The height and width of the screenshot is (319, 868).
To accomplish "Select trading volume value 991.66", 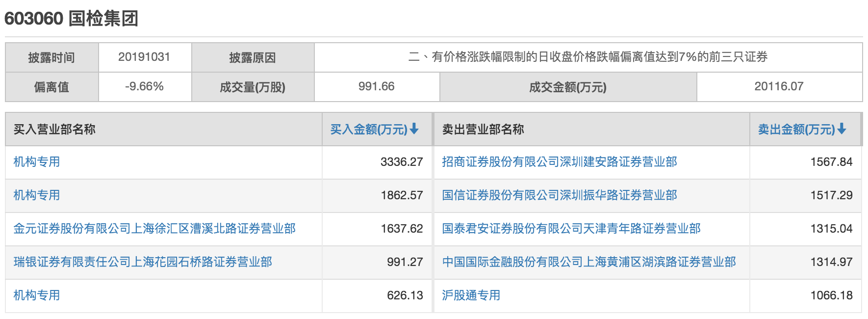I will coord(376,86).
